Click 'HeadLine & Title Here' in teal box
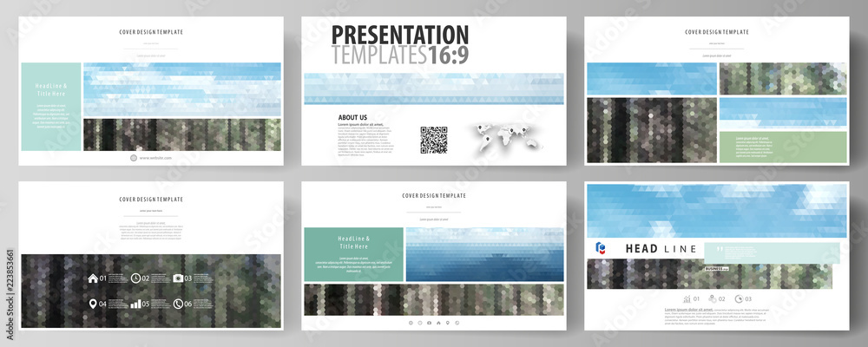 pos(354,242)
